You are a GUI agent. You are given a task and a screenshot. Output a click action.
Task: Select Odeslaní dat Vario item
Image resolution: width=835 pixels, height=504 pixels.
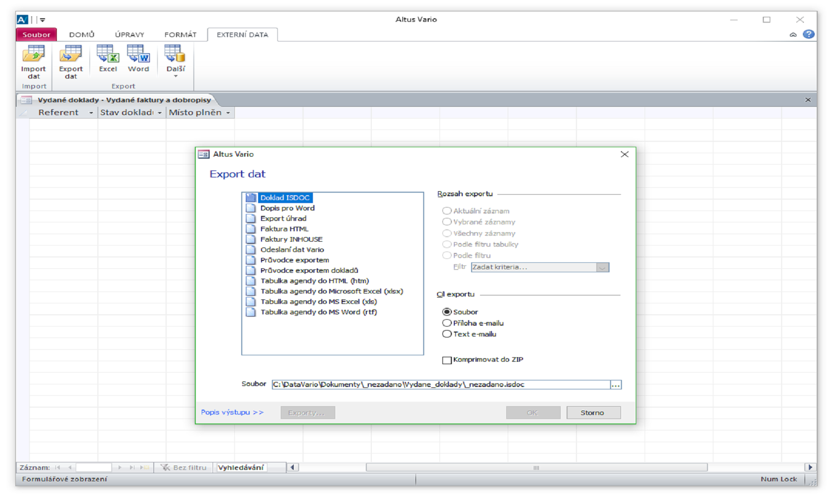pyautogui.click(x=292, y=250)
